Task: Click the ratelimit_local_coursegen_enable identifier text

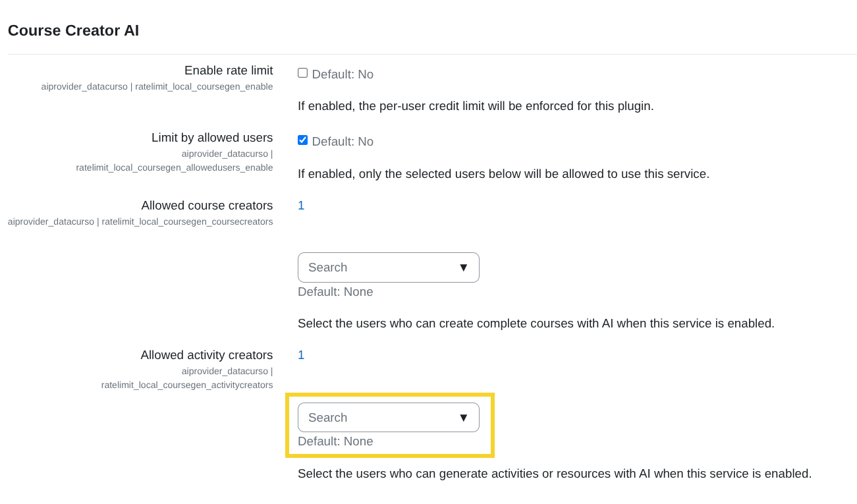Action: click(x=204, y=86)
